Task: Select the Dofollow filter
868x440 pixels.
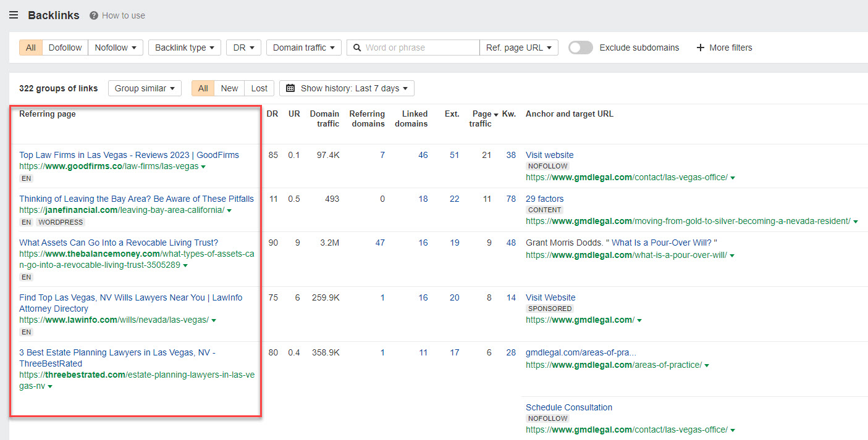Action: [65, 48]
